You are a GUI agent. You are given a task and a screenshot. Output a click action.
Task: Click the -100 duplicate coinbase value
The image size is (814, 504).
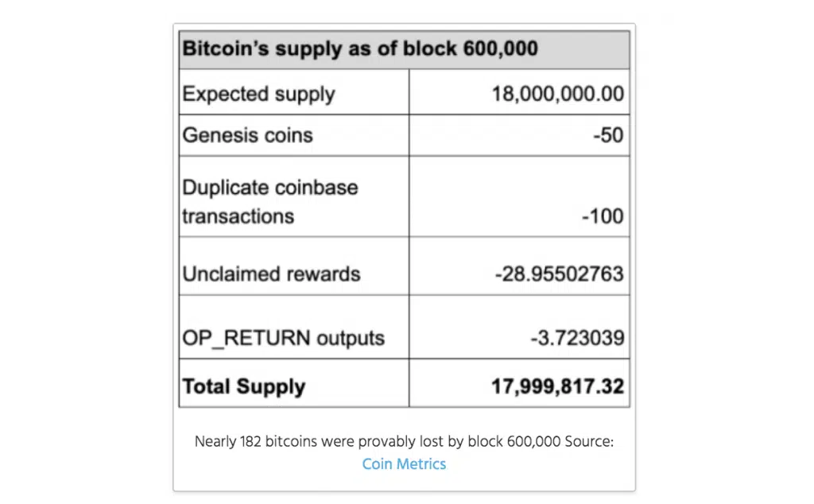tap(603, 216)
